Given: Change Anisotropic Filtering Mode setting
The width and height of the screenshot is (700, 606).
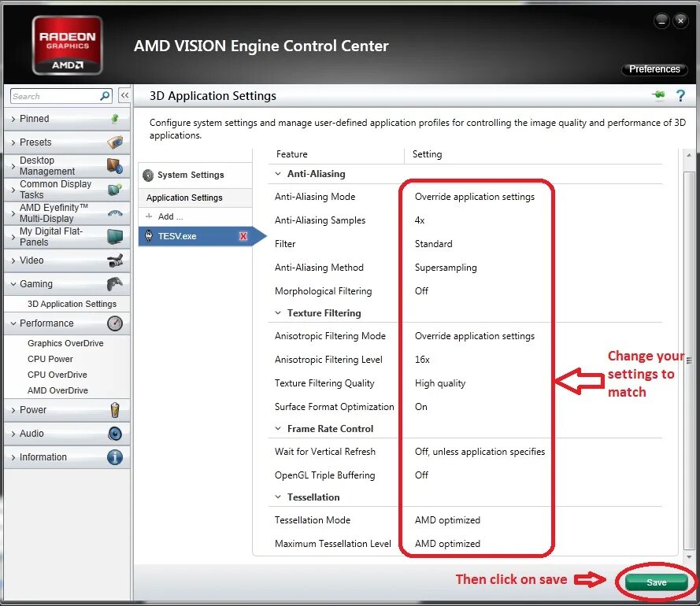Looking at the screenshot, I should (475, 336).
